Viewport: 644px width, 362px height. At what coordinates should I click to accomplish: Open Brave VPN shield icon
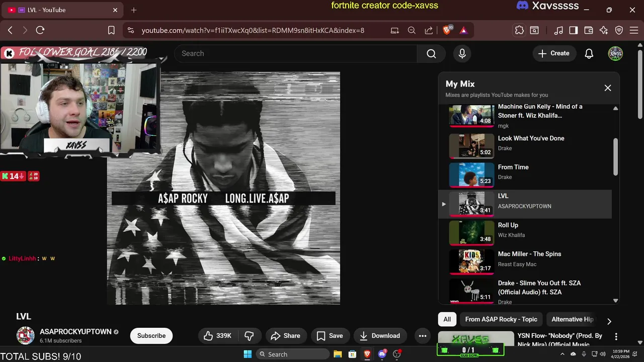tap(619, 30)
